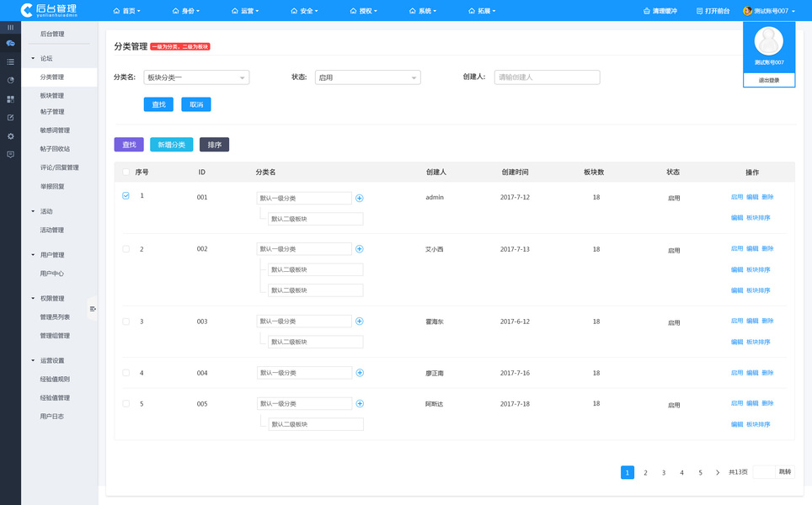Click the sidebar collapse handle icon
The height and width of the screenshot is (505, 812).
coord(93,309)
